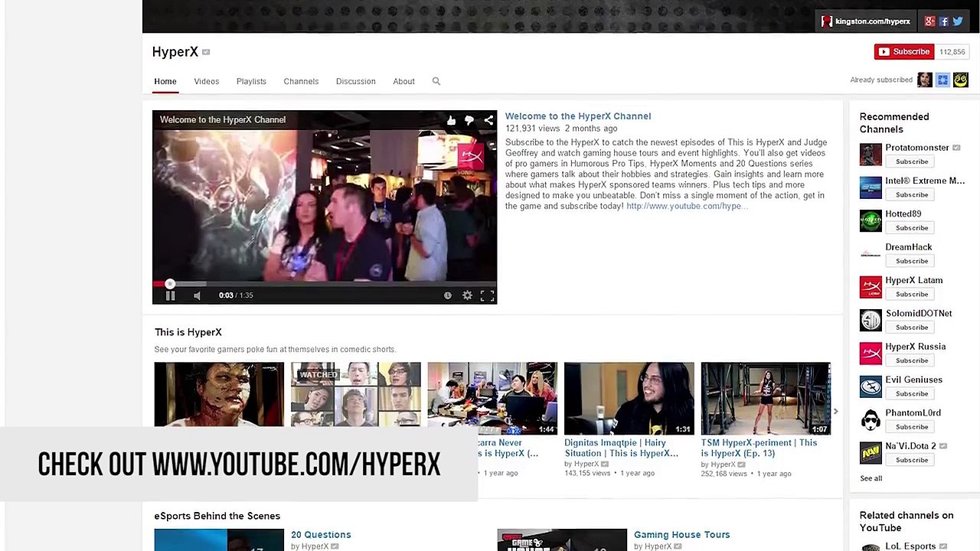
Task: Open the TSM HyperX-periment video title
Action: point(759,448)
